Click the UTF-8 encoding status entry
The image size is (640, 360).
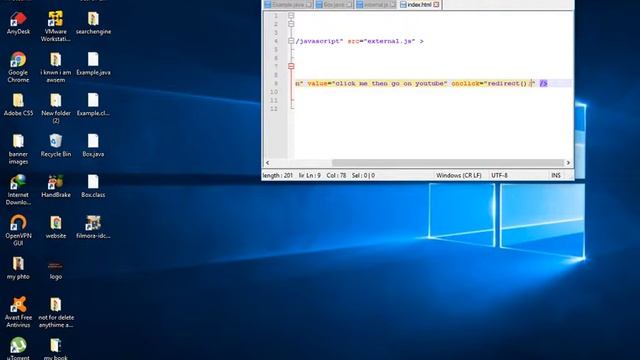click(x=499, y=176)
